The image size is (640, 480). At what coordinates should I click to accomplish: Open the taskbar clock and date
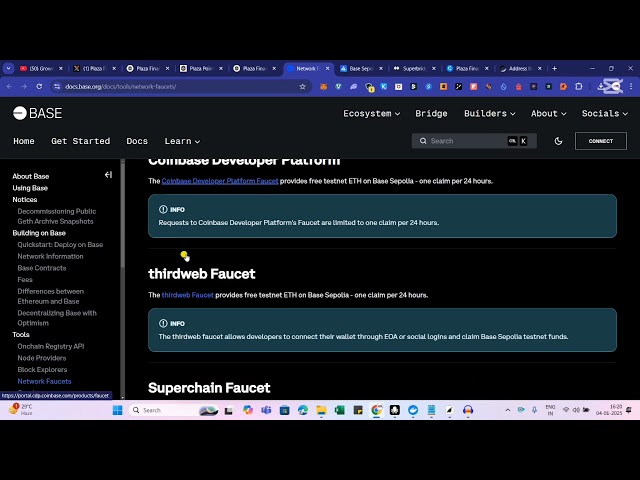pyautogui.click(x=609, y=410)
